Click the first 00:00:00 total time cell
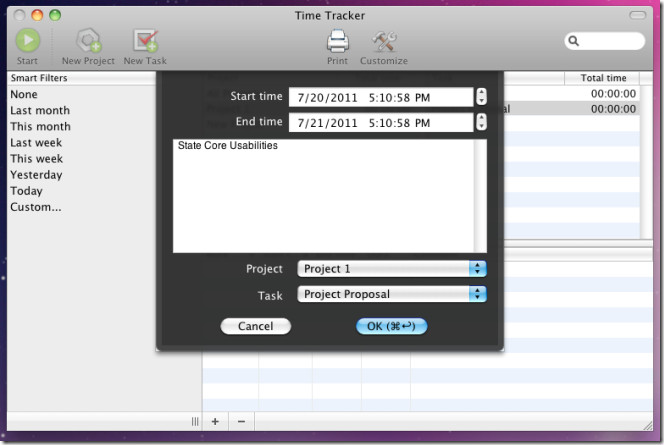The width and height of the screenshot is (664, 445). point(613,94)
